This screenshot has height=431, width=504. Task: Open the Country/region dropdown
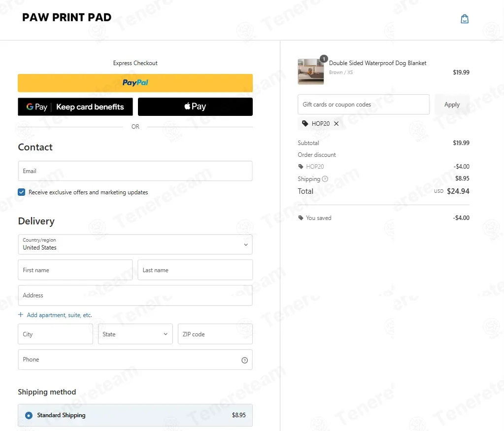(x=135, y=245)
